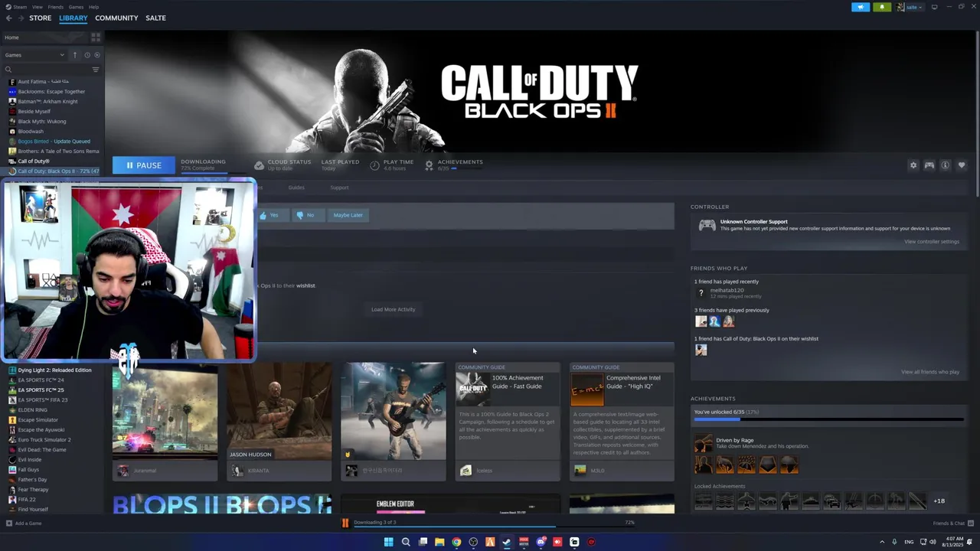Viewport: 980px width, 551px height.
Task: Click the Cloud Status icon
Action: point(259,165)
